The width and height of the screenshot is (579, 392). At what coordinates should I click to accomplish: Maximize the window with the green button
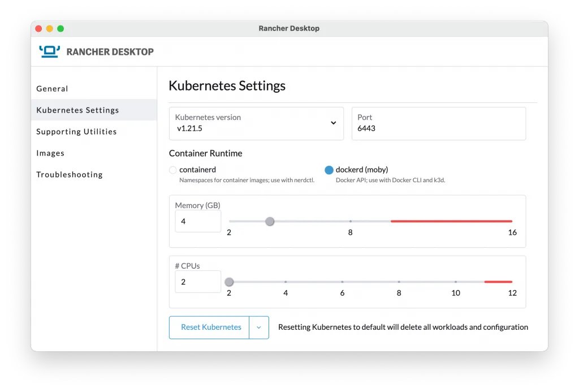click(x=61, y=28)
